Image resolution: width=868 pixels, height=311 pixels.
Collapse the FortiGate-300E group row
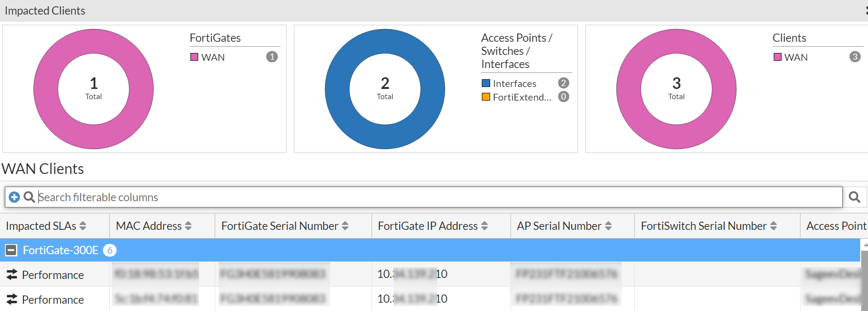click(x=11, y=250)
